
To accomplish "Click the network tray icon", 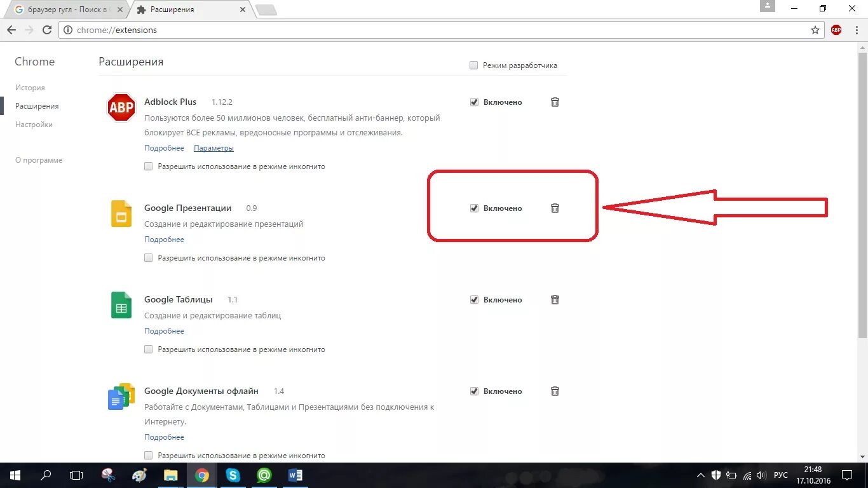I will [747, 475].
